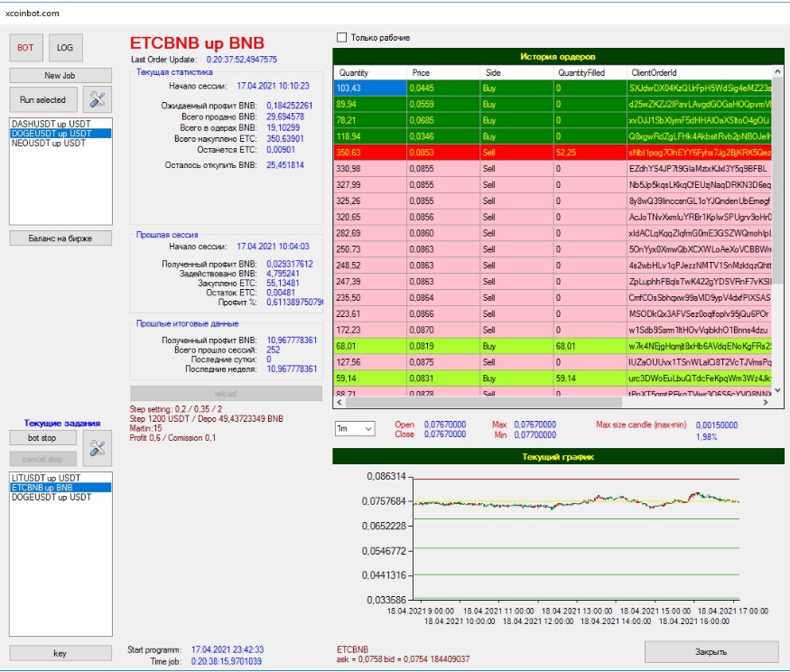
Task: Click the bot stop button
Action: point(42,437)
